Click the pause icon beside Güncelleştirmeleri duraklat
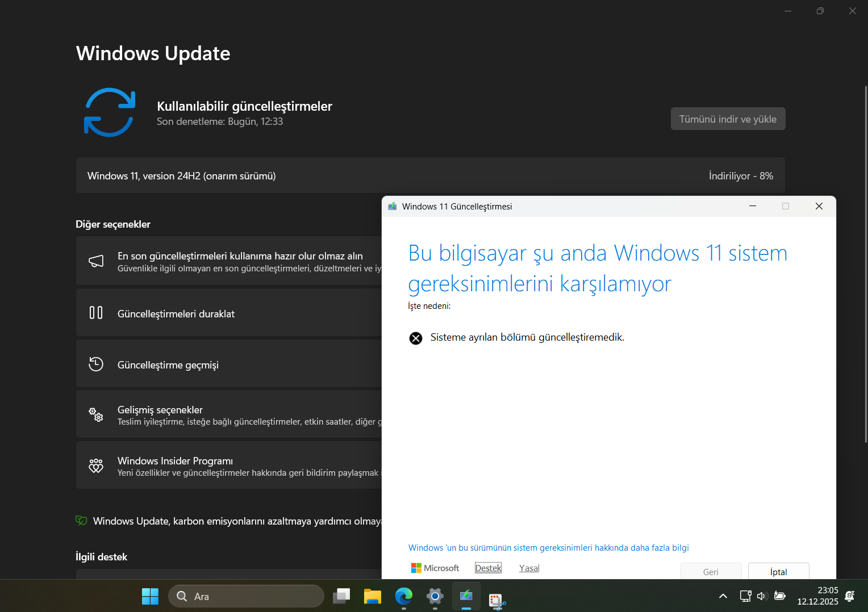Viewport: 868px width, 612px height. coord(96,313)
